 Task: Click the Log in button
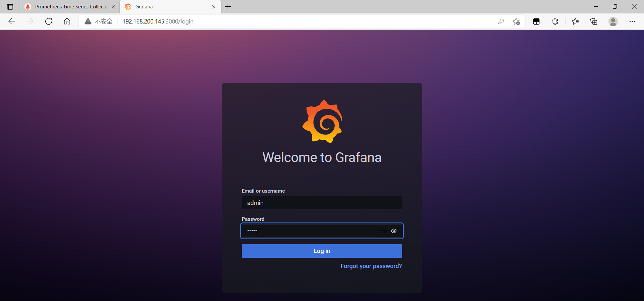pos(322,251)
